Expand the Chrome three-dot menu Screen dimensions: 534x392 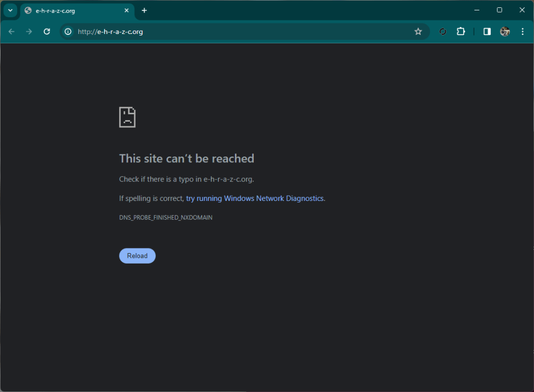point(523,32)
